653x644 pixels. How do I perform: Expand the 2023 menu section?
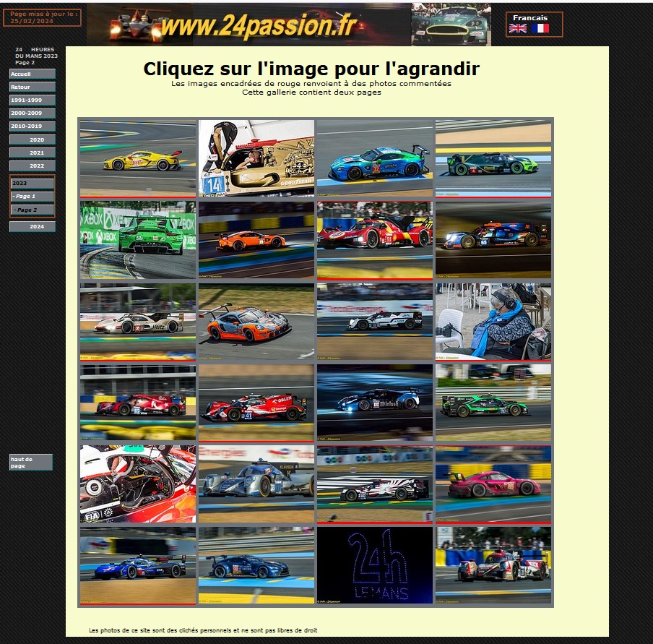(33, 184)
